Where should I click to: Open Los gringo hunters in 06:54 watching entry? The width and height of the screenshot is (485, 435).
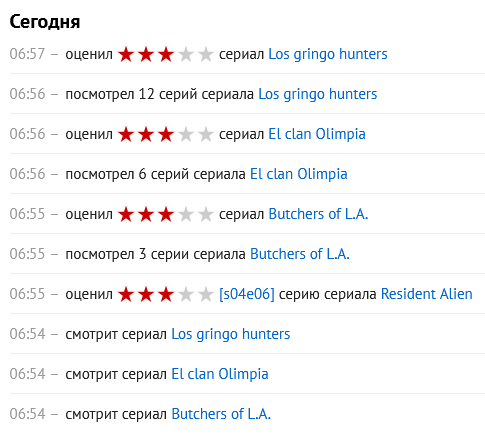tap(231, 334)
